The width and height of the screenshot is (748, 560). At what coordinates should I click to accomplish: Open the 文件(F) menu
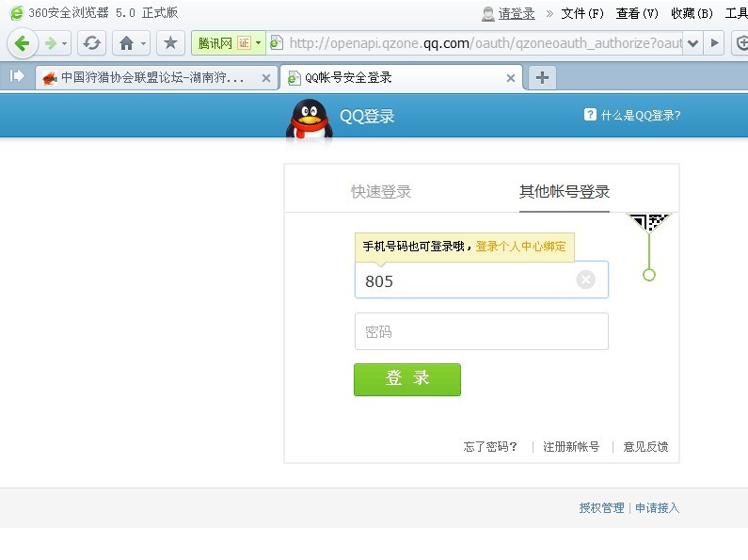tap(582, 14)
